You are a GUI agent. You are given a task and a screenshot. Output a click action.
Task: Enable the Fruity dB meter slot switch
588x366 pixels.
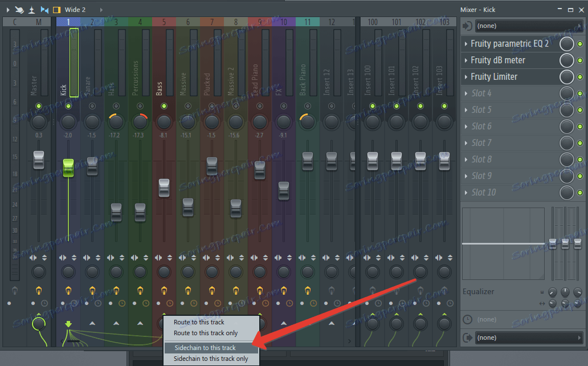(x=581, y=60)
